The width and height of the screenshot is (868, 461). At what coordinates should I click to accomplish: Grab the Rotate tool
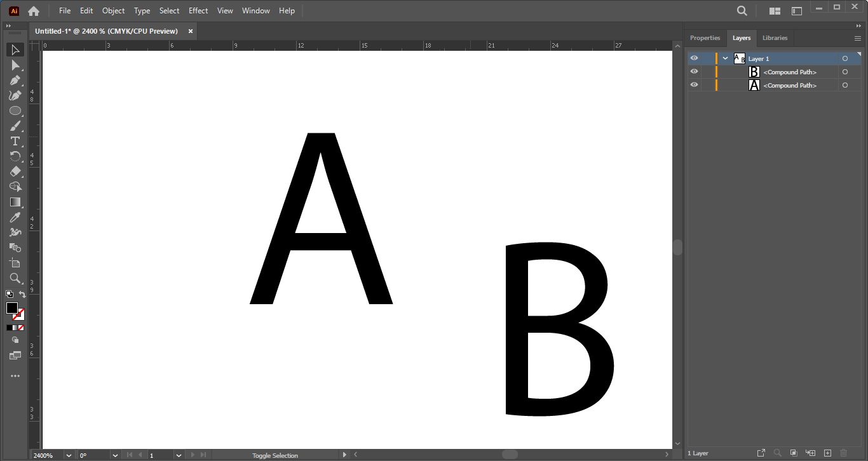point(15,156)
